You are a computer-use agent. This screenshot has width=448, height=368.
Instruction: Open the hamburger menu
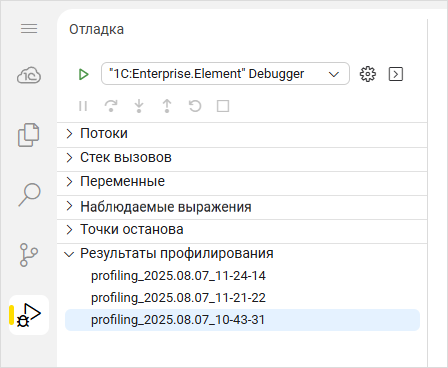click(29, 29)
